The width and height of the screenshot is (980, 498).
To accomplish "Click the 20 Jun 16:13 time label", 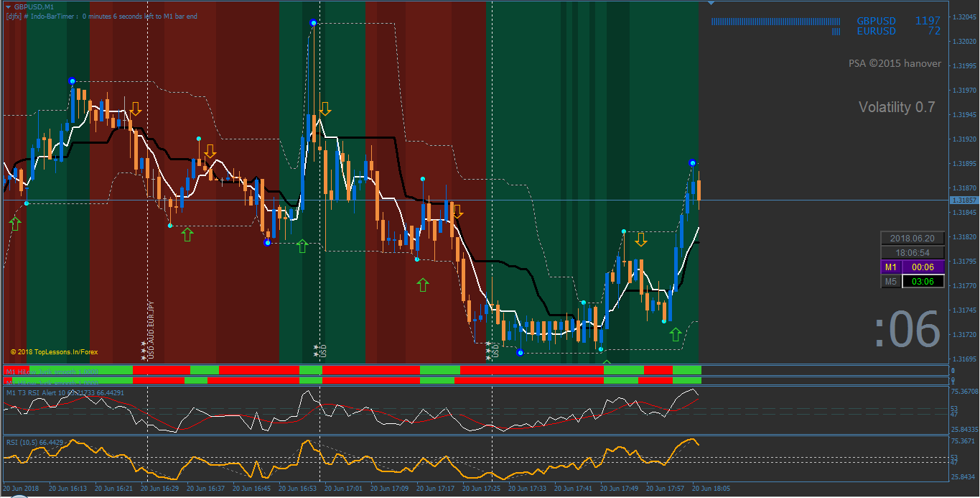I will tap(68, 488).
